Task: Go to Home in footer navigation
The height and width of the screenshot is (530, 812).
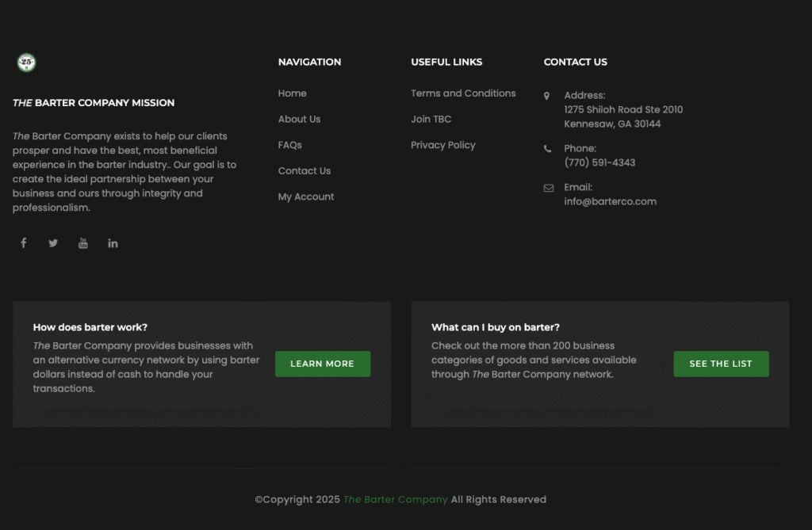Action: click(x=292, y=93)
